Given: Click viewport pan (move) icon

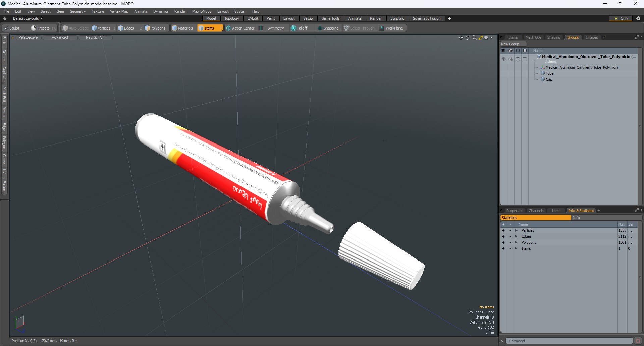Looking at the screenshot, I should click(x=461, y=38).
